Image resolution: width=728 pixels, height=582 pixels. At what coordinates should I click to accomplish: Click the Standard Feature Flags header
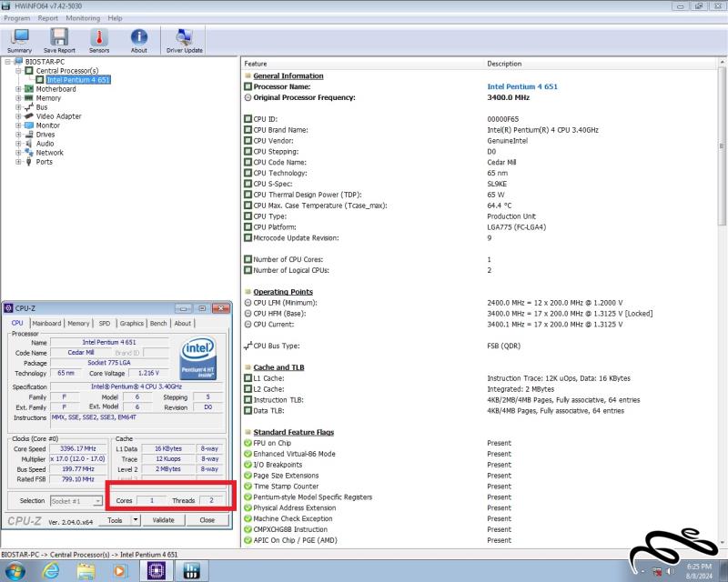pyautogui.click(x=293, y=432)
